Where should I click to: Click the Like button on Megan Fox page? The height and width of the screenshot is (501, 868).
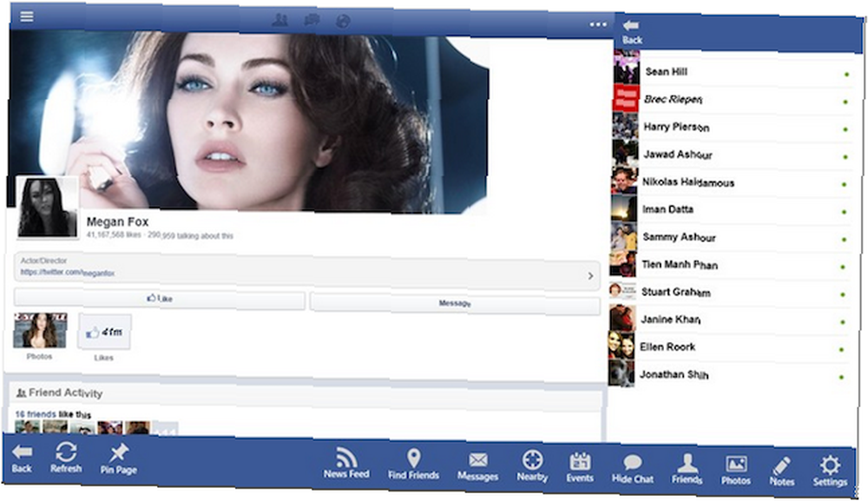click(160, 299)
